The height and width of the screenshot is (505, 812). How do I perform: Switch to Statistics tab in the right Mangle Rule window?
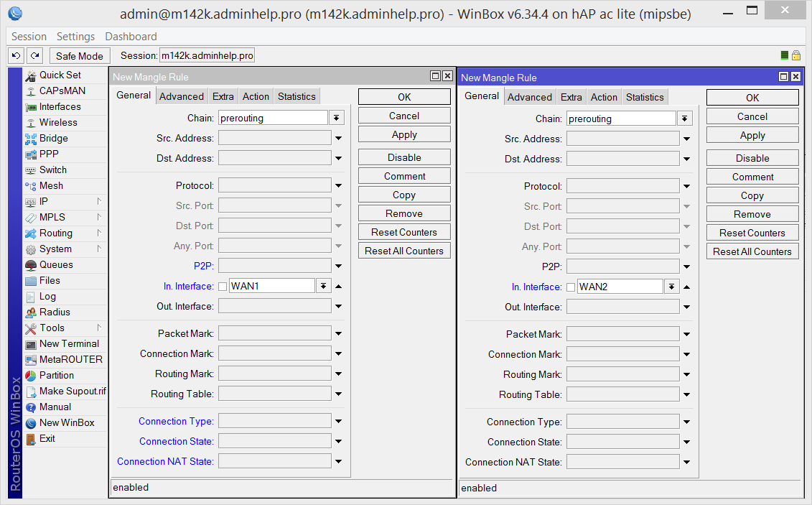[645, 98]
